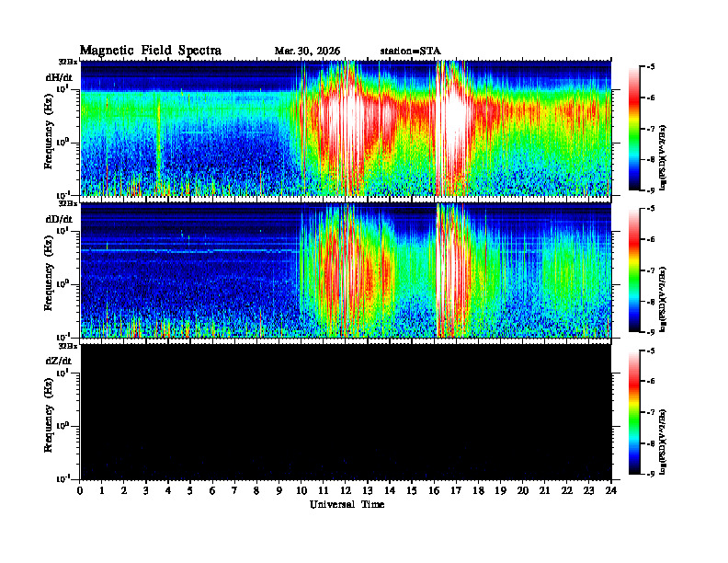Click the "-5" value on dH/dt color scale
This screenshot has width=728, height=563.
[x=651, y=67]
